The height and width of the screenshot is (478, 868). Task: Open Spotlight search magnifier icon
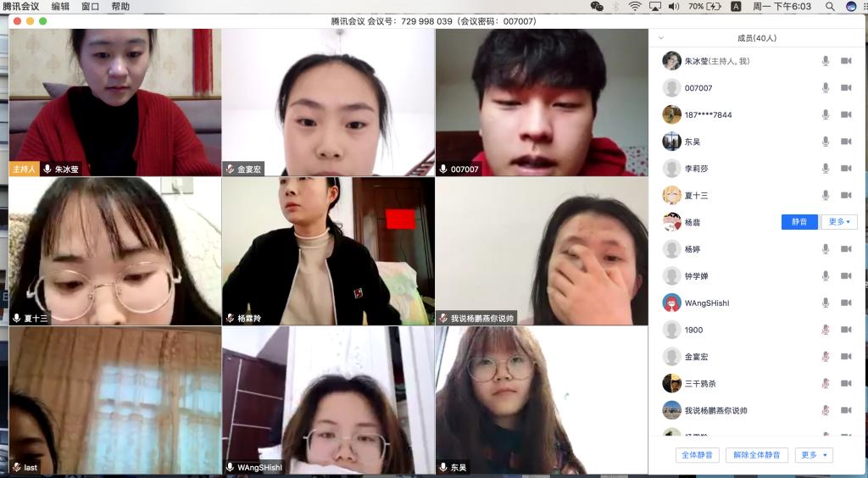(830, 7)
